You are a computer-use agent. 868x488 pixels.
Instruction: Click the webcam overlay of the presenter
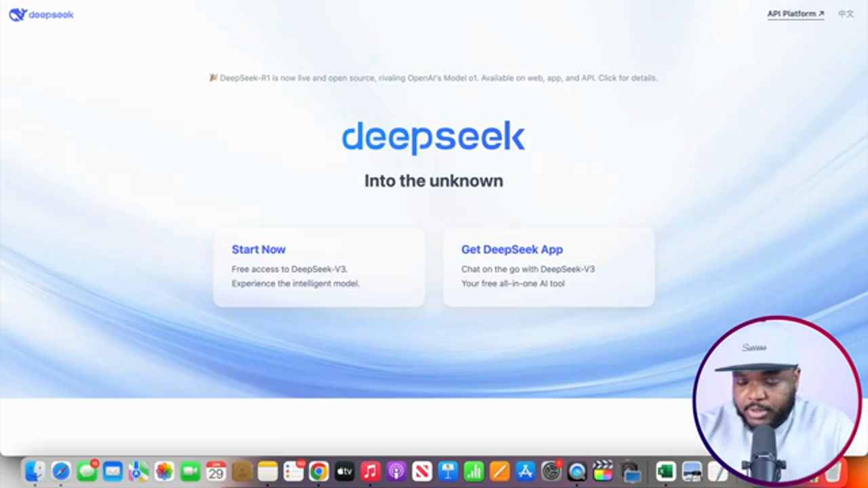coord(777,400)
